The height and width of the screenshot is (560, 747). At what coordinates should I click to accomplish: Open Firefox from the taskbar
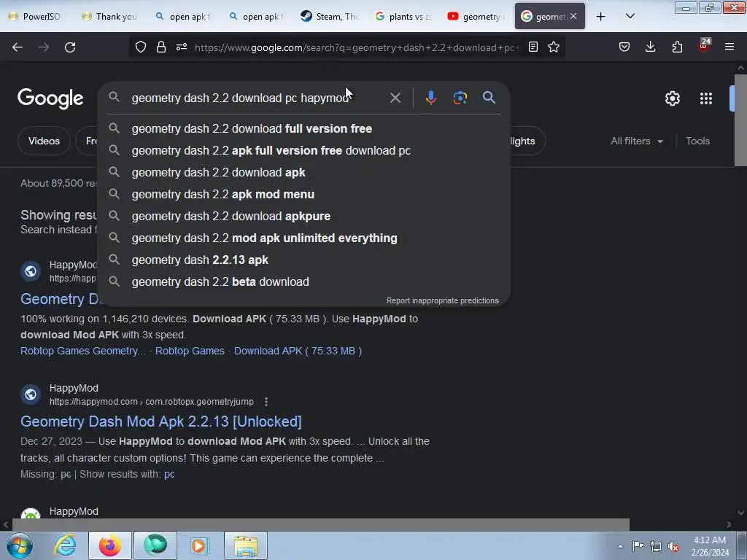point(110,545)
